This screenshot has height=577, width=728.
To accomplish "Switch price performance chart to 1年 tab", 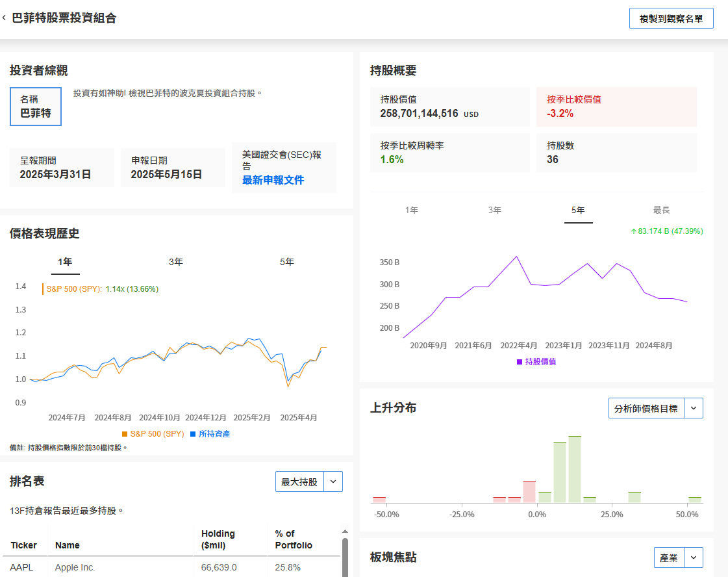I will (65, 262).
